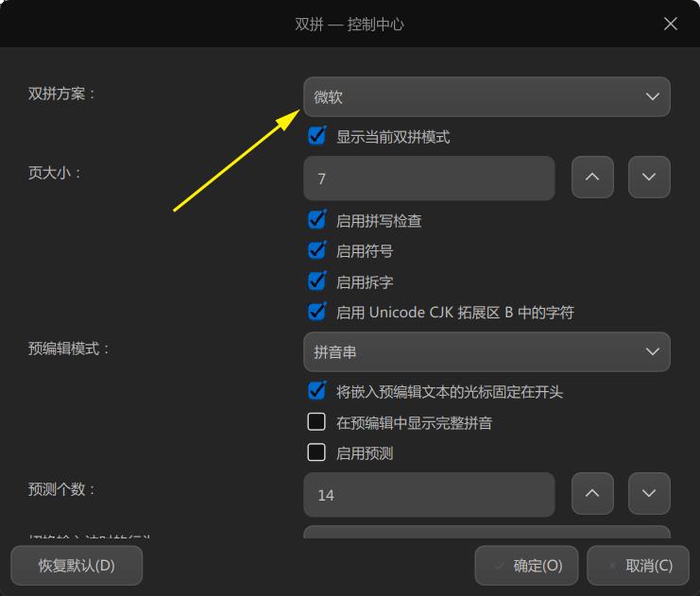The height and width of the screenshot is (596, 700).
Task: Click the 取消(C) button
Action: [638, 566]
